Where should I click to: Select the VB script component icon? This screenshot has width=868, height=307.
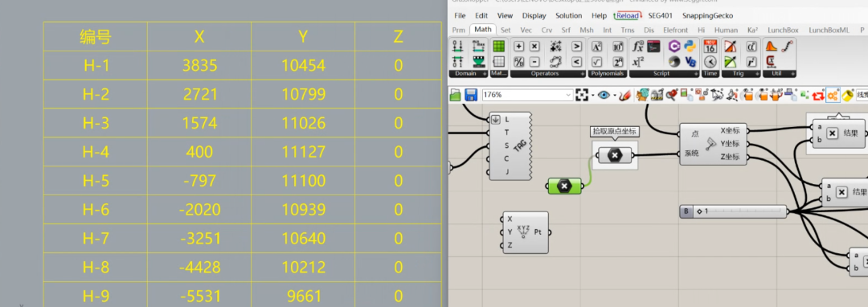coord(690,61)
